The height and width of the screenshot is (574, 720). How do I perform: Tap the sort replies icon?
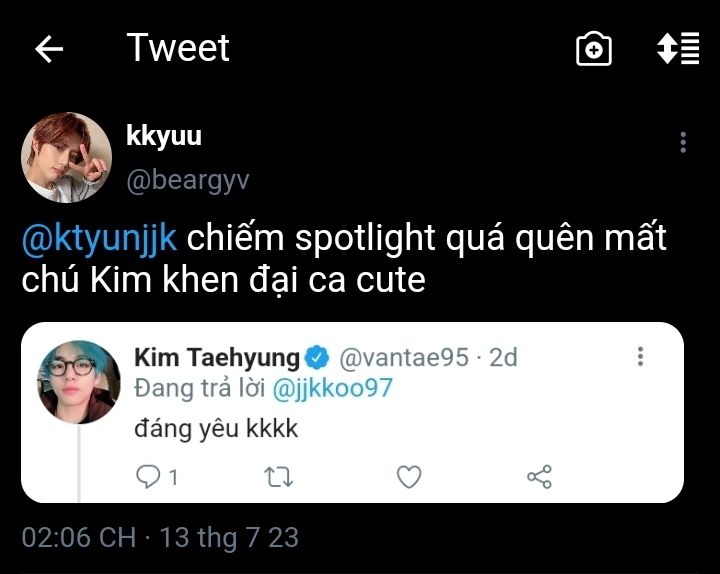point(677,49)
